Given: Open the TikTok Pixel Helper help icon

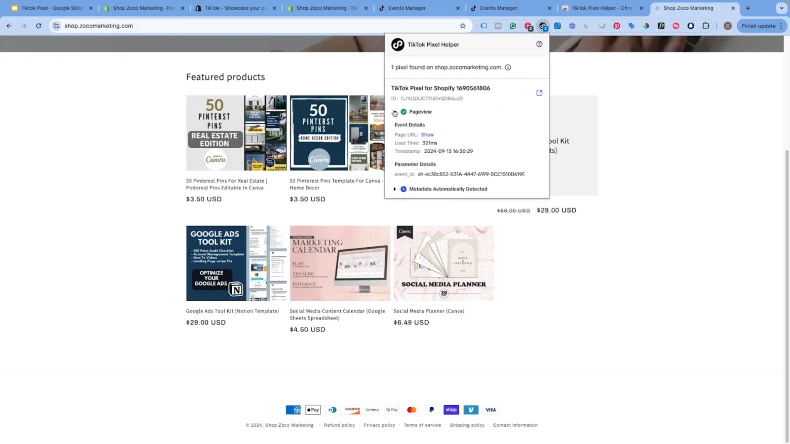Looking at the screenshot, I should (x=539, y=44).
